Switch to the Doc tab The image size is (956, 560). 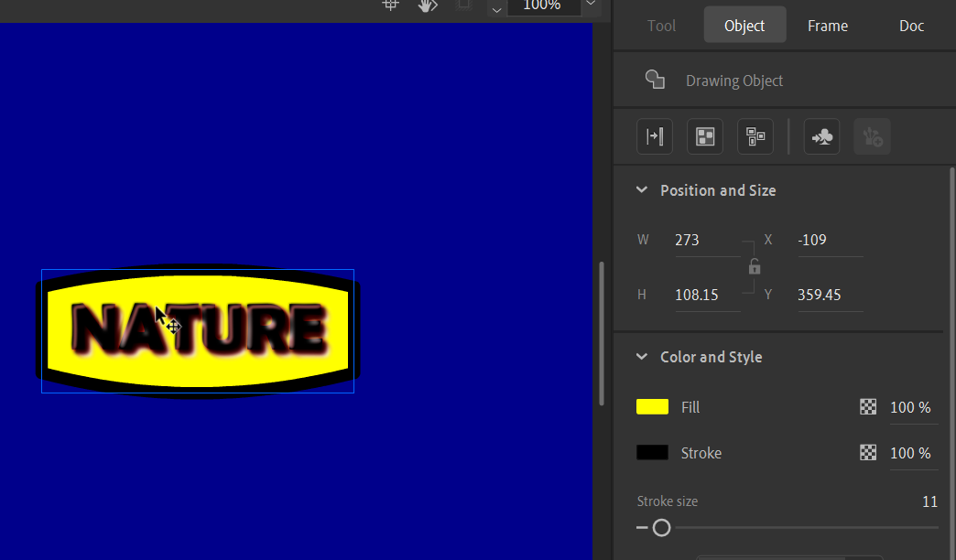(911, 25)
